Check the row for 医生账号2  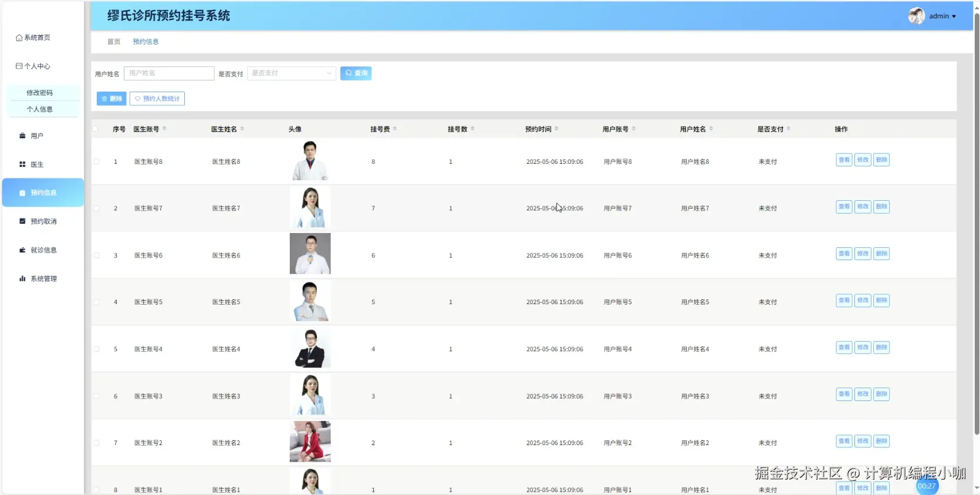coord(96,443)
